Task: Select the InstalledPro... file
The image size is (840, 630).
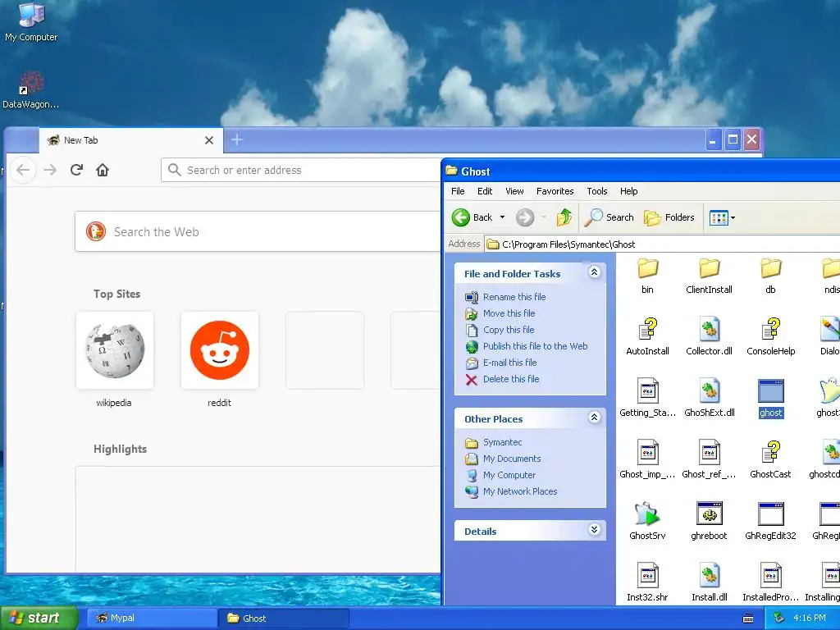Action: tap(771, 582)
